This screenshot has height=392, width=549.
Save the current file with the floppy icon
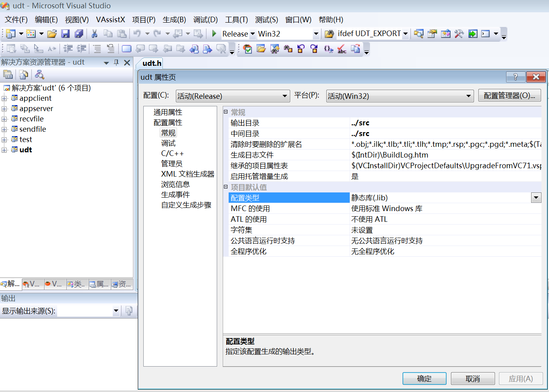(x=65, y=34)
